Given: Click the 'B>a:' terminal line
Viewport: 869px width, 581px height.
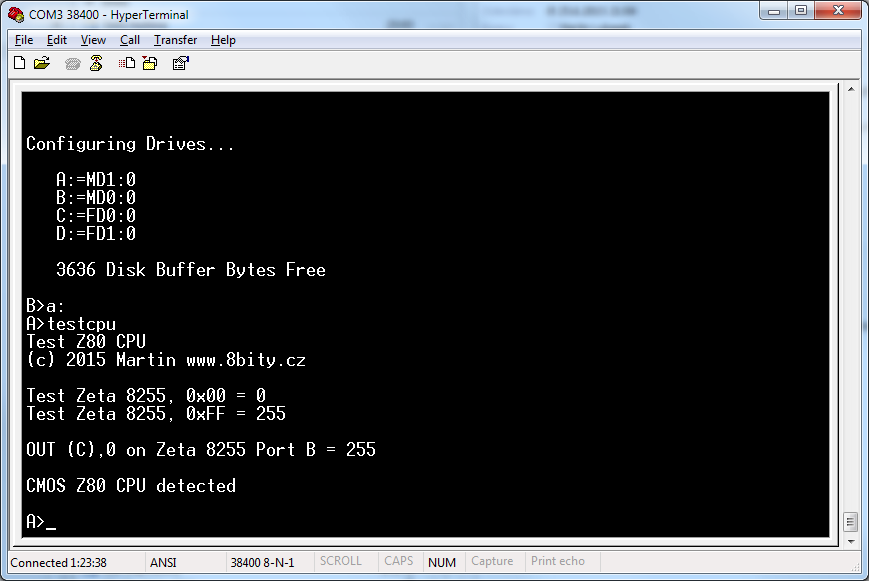Looking at the screenshot, I should click(45, 305).
